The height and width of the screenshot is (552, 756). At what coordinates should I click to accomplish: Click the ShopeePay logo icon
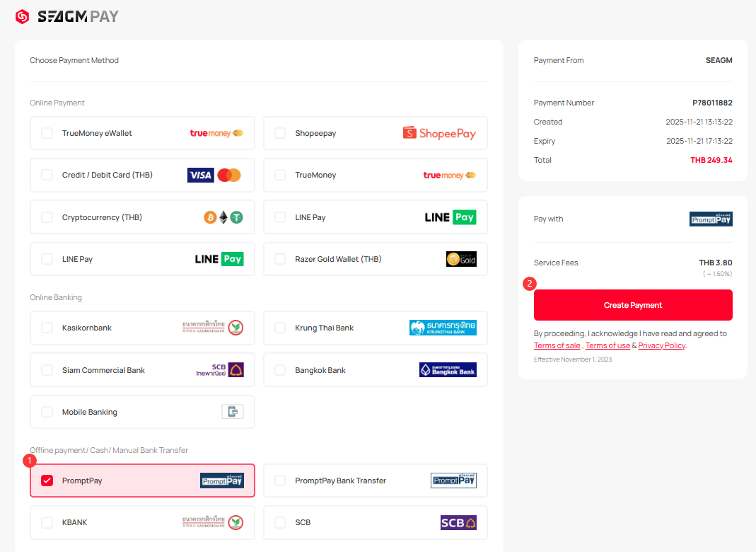coord(439,133)
